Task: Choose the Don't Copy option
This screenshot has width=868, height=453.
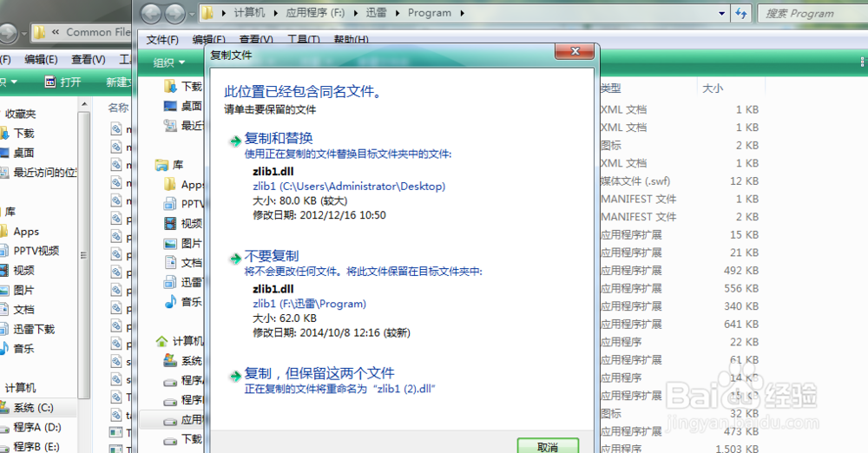Action: pyautogui.click(x=271, y=256)
